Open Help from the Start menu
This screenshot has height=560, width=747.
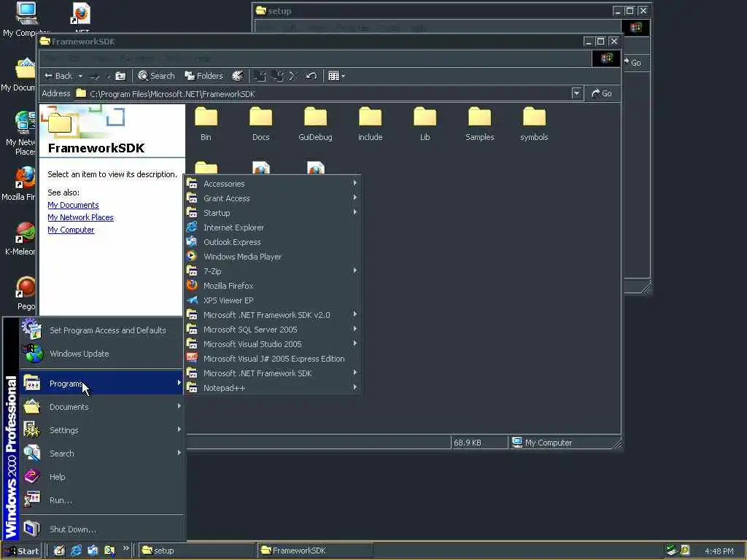click(101, 477)
